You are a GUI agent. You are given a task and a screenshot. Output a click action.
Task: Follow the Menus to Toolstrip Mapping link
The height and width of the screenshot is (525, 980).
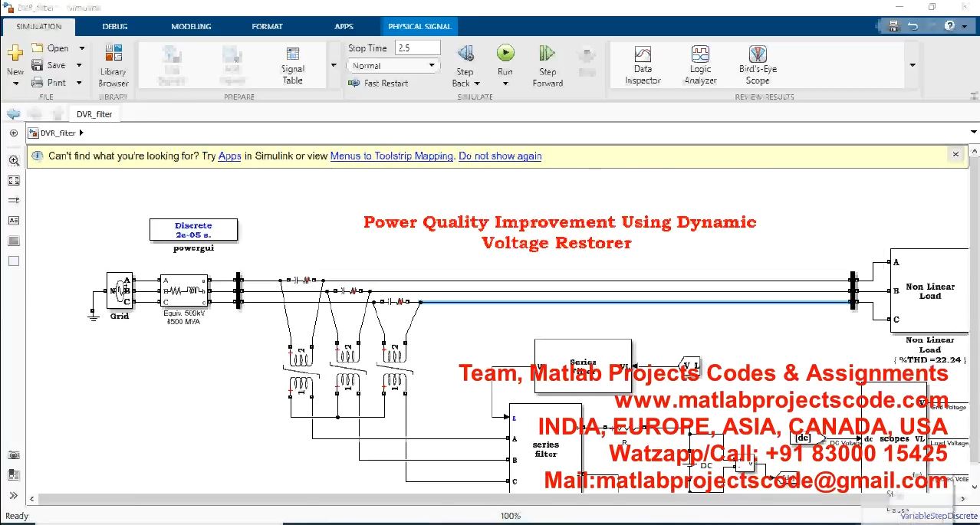391,156
